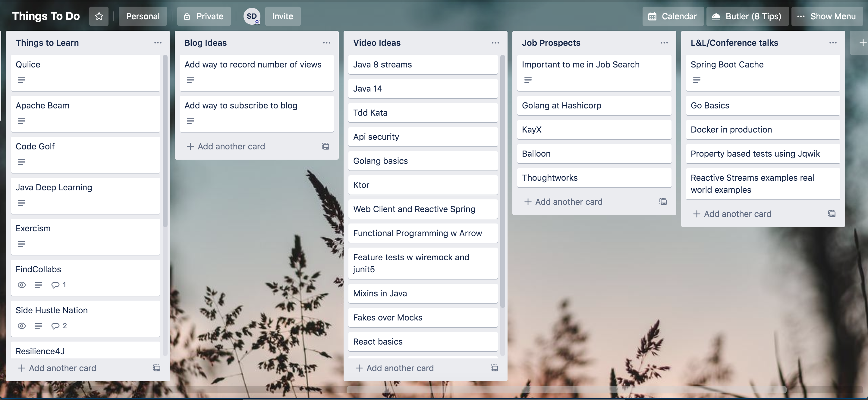
Task: Toggle watch eye on Side Hustle Nation card
Action: click(22, 326)
